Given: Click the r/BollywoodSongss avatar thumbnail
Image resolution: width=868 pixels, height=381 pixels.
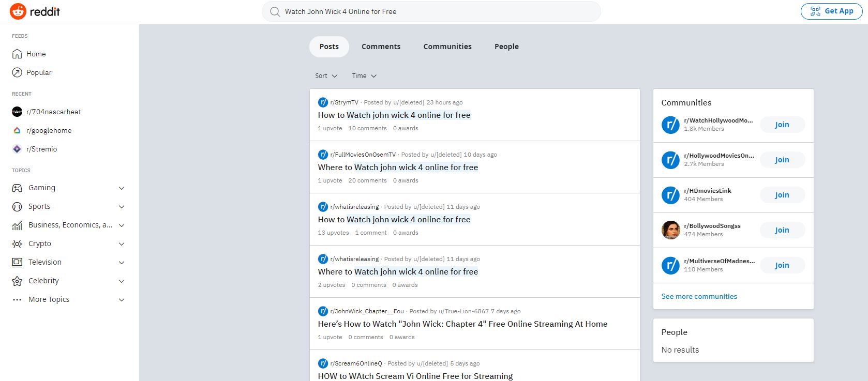Looking at the screenshot, I should (670, 230).
